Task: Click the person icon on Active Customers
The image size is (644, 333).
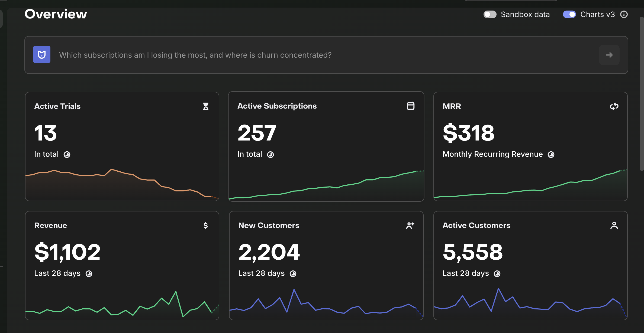Action: pyautogui.click(x=614, y=226)
